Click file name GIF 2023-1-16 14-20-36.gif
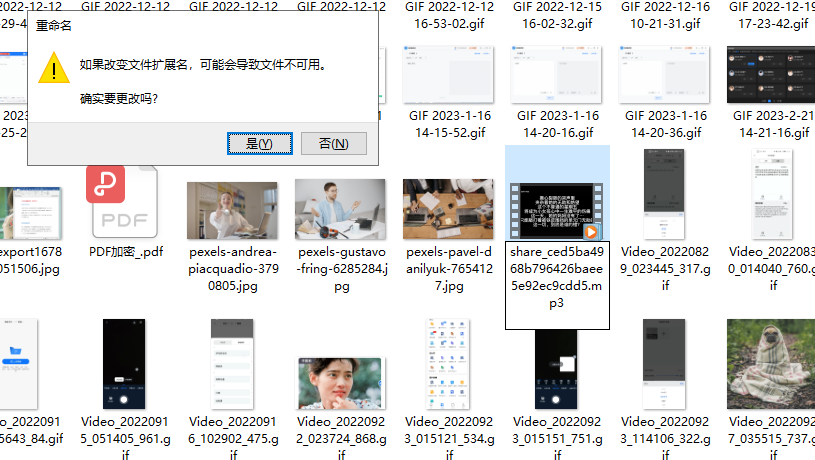Screen dimensions: 815x460 point(666,124)
